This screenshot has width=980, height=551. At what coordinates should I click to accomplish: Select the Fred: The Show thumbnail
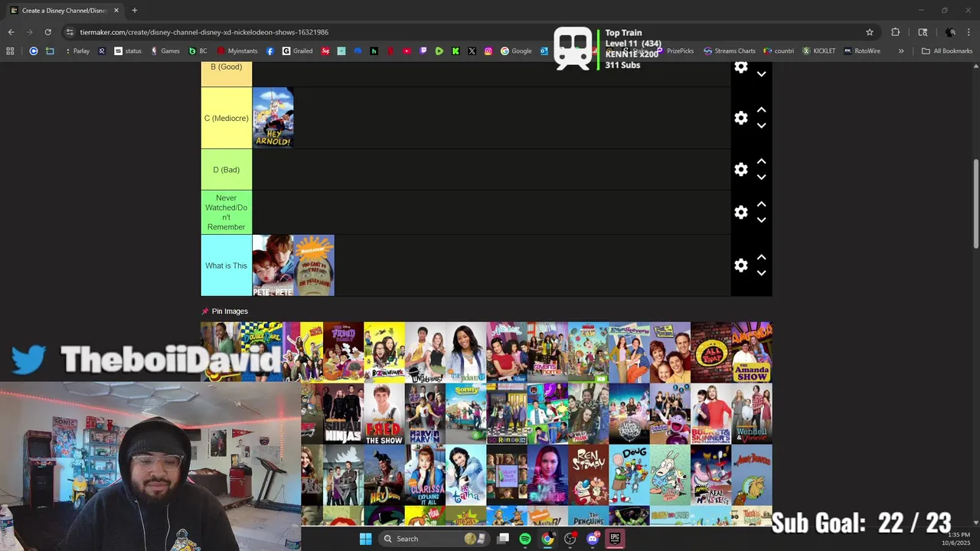pos(384,414)
